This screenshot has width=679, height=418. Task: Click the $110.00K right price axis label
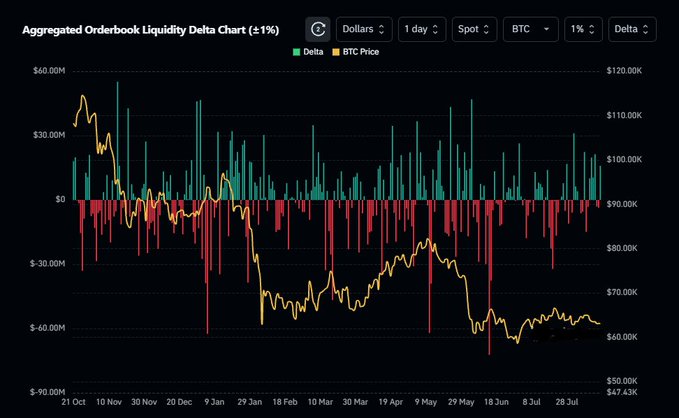[x=624, y=115]
